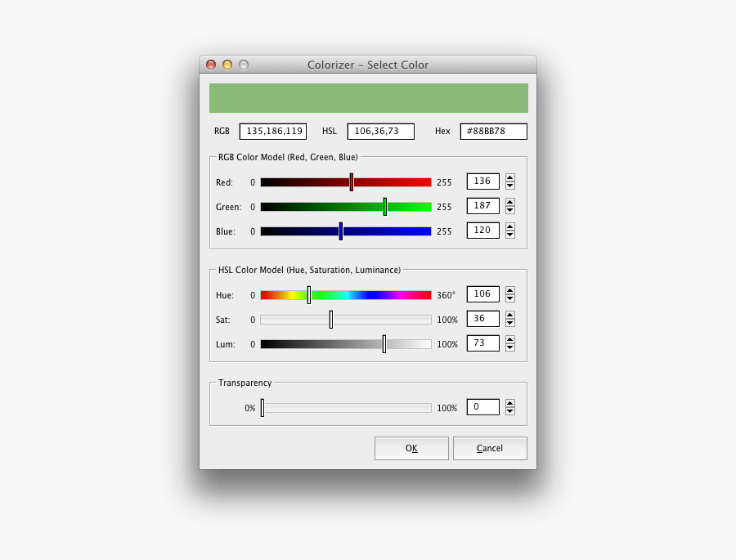The image size is (736, 560).
Task: Edit the Transparency value box
Action: click(x=482, y=406)
